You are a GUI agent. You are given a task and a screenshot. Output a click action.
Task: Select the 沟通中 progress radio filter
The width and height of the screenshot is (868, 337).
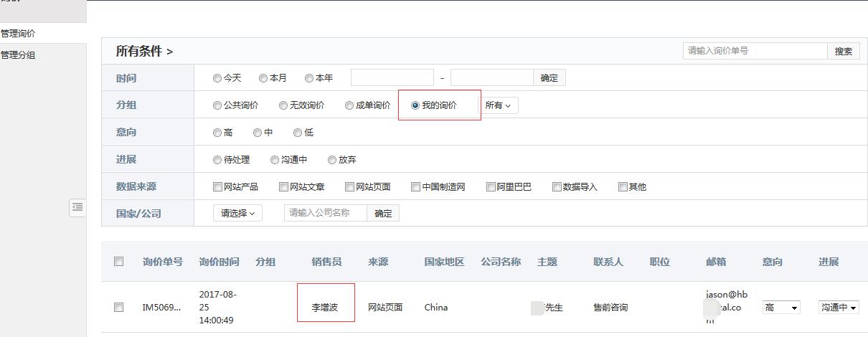click(x=275, y=160)
